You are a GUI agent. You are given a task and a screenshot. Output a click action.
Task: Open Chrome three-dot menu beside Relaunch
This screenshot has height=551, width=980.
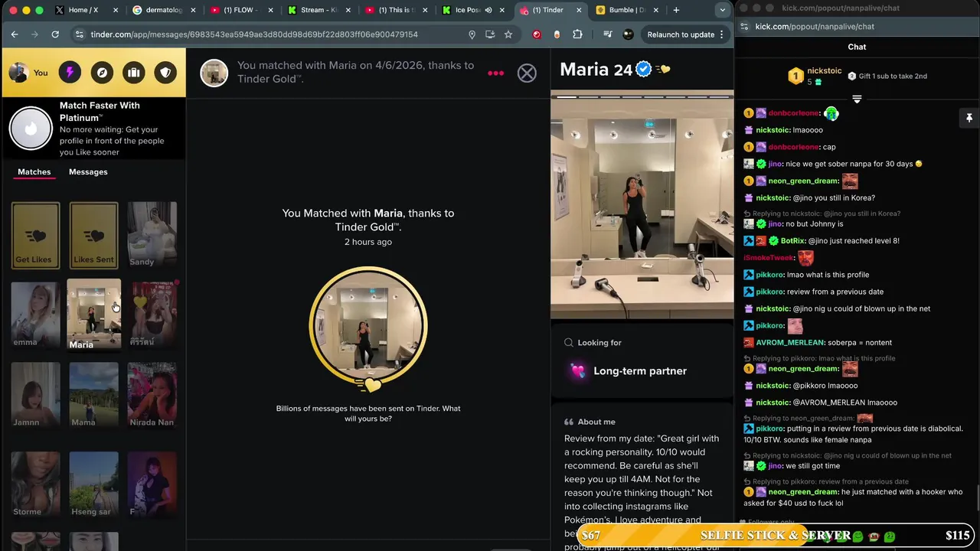click(x=721, y=34)
